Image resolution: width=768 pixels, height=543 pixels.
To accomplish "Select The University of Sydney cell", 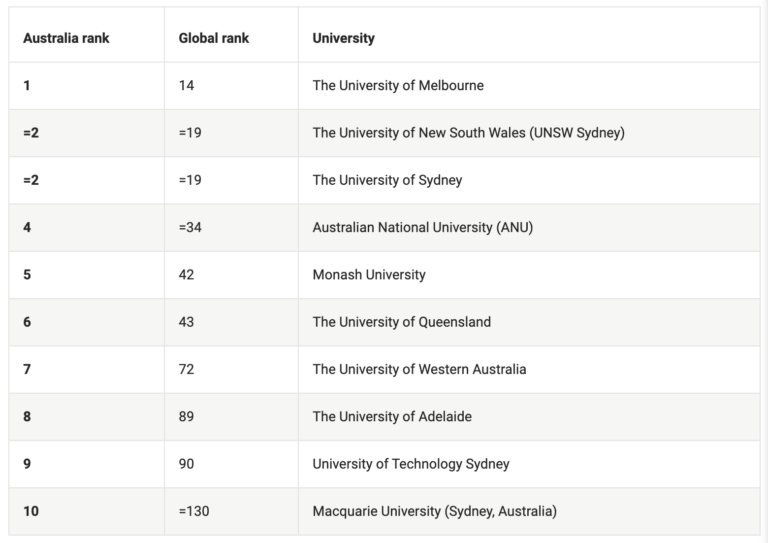I will [x=387, y=181].
